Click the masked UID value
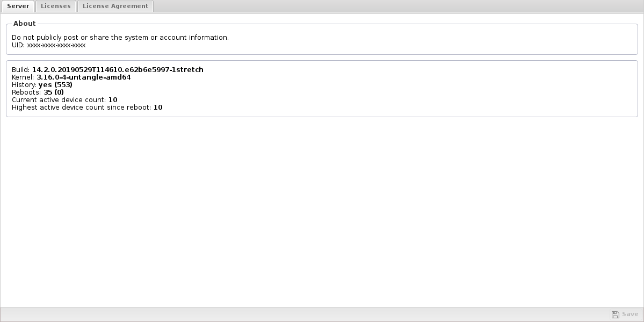Screen dimensions: 644x322 coord(56,45)
